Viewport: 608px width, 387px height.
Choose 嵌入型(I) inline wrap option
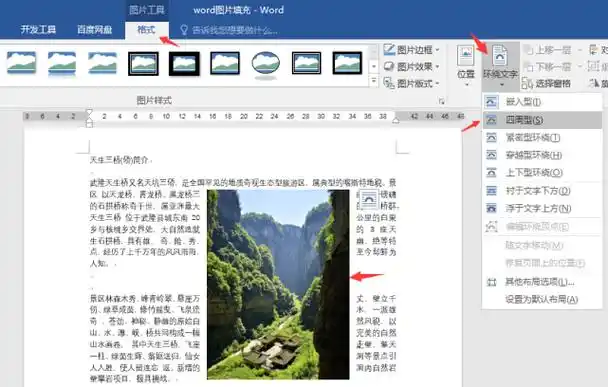pos(542,102)
